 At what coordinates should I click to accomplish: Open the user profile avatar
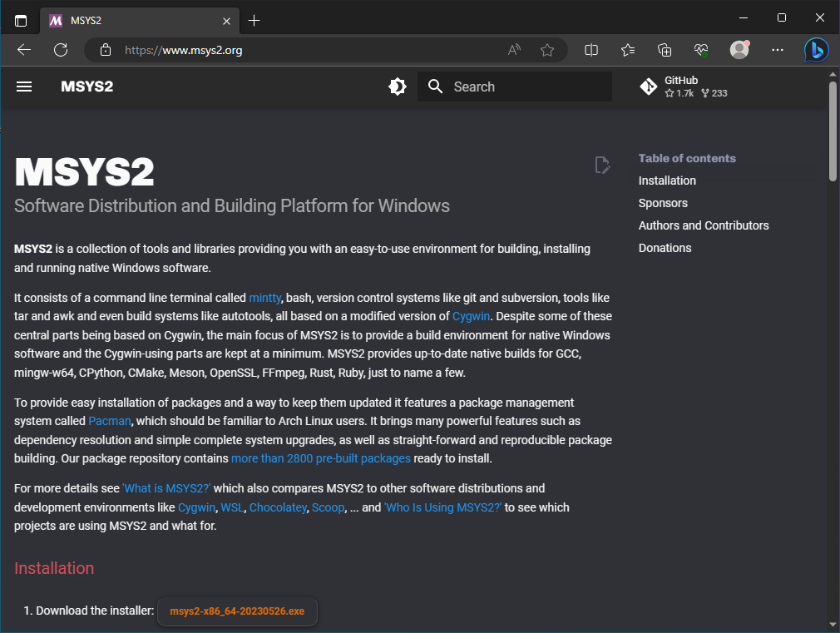click(740, 50)
